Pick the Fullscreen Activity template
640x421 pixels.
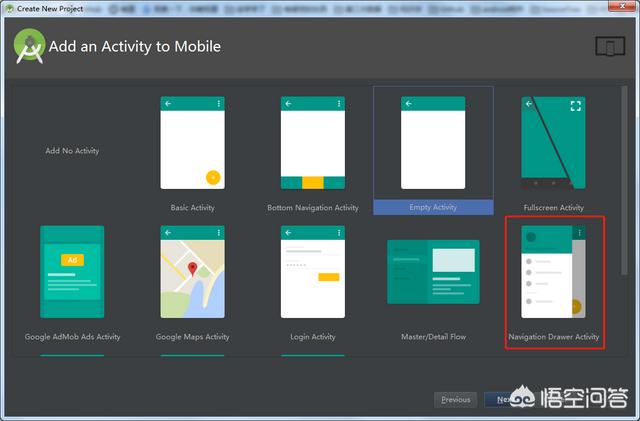[x=553, y=143]
